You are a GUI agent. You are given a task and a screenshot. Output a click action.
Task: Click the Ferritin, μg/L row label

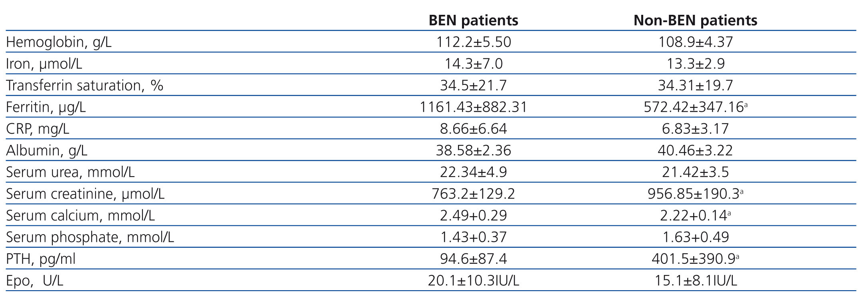46,107
